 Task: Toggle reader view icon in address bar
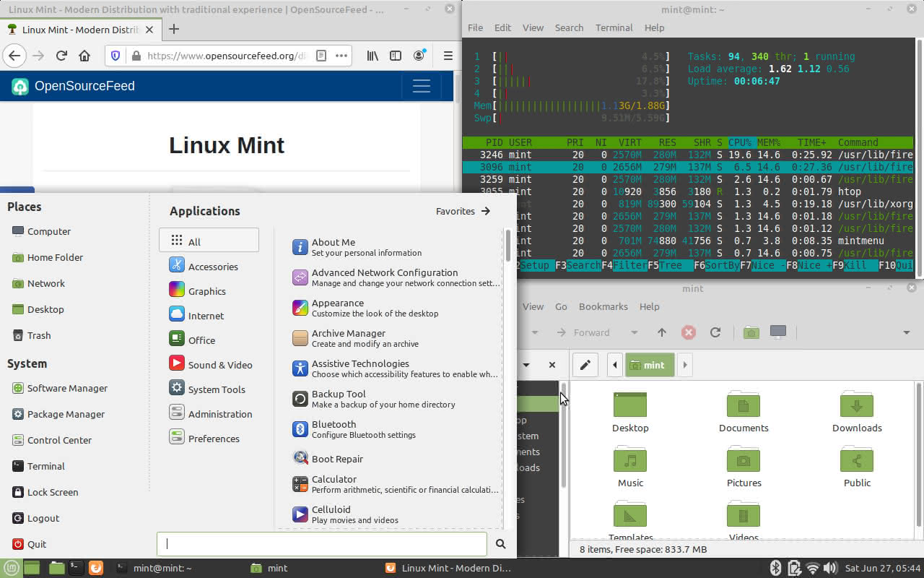coord(321,56)
